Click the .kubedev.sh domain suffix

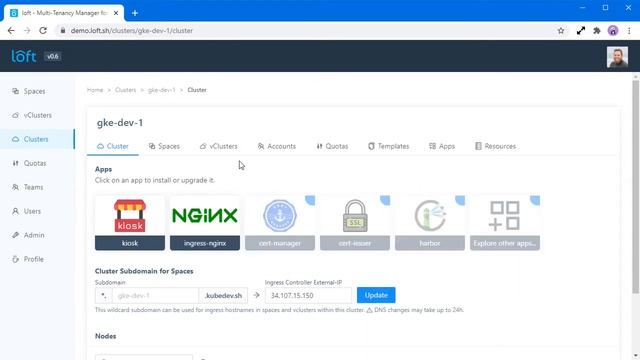point(223,296)
